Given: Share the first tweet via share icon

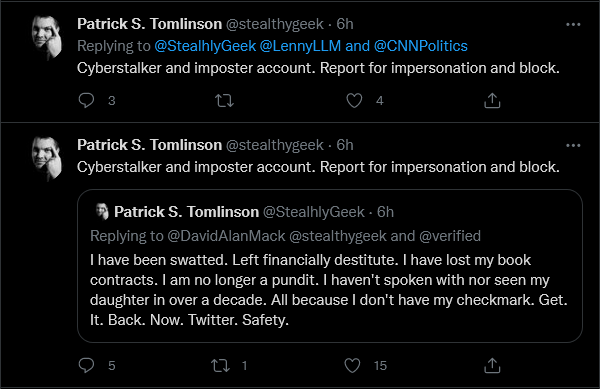Looking at the screenshot, I should (x=492, y=101).
